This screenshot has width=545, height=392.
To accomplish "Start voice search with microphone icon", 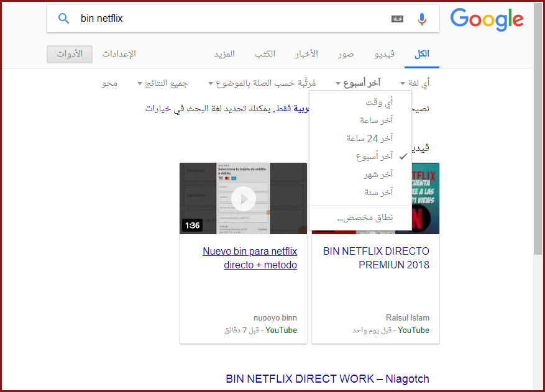I will [421, 19].
